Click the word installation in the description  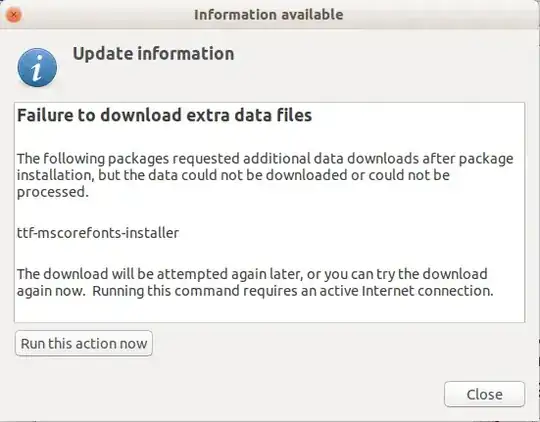pos(55,175)
